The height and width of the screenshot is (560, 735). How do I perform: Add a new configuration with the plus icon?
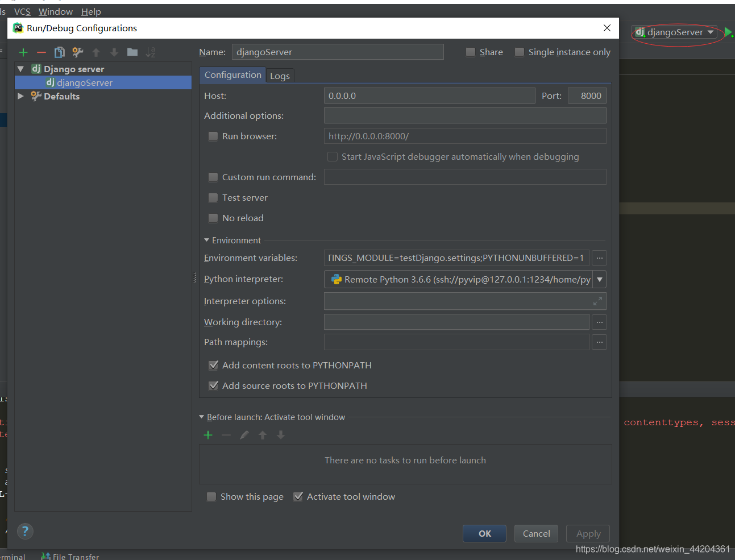23,52
